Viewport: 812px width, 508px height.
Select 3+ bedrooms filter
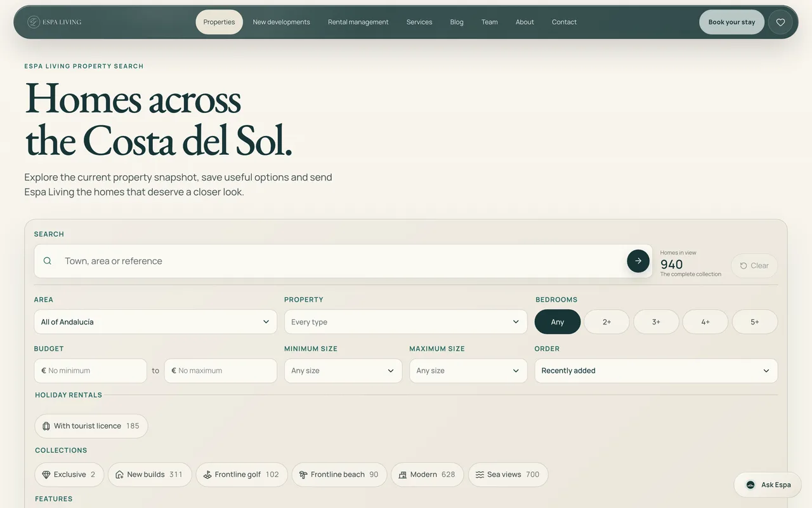point(657,322)
